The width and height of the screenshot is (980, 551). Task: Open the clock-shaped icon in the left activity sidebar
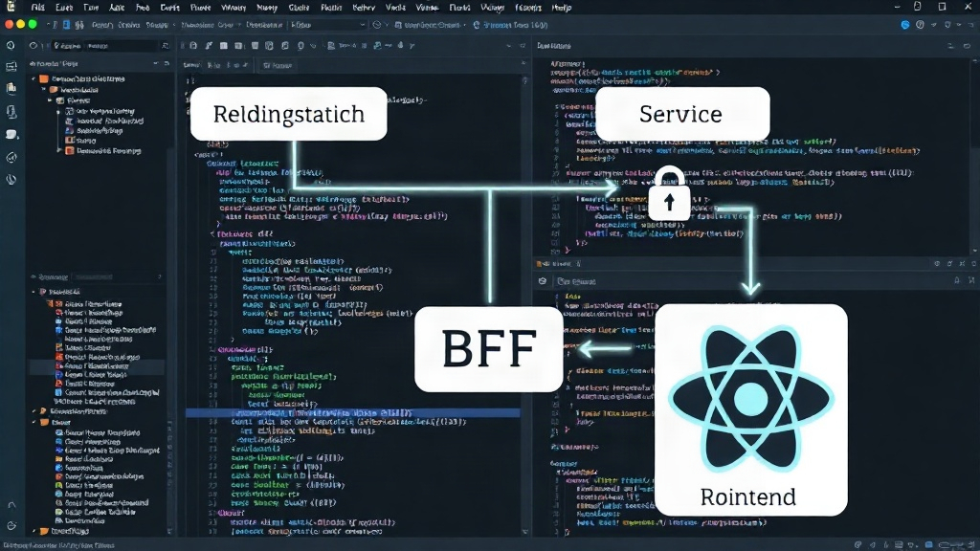(11, 46)
